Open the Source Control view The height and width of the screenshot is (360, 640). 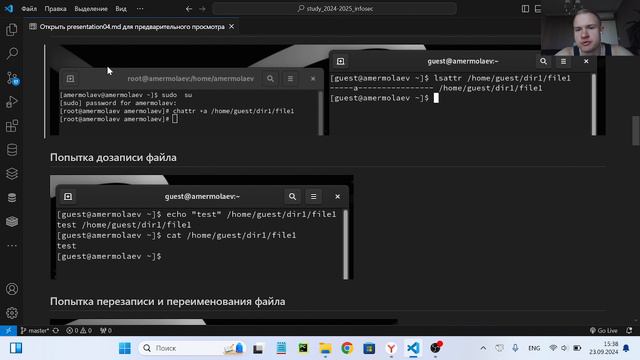click(x=12, y=78)
